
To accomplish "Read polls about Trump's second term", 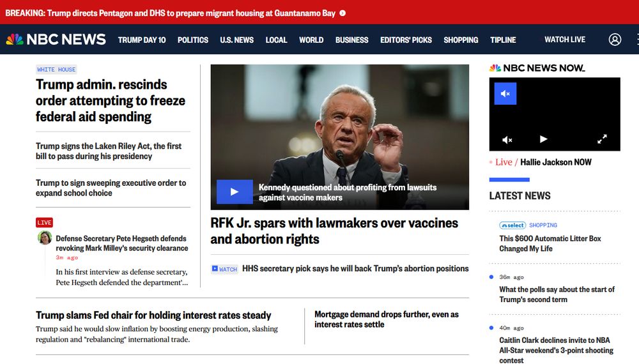I will [x=557, y=294].
